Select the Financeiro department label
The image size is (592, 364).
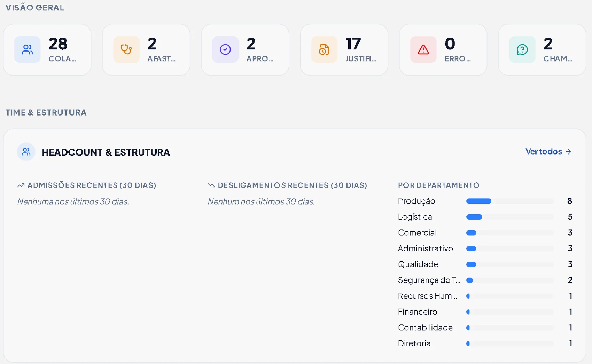click(418, 312)
